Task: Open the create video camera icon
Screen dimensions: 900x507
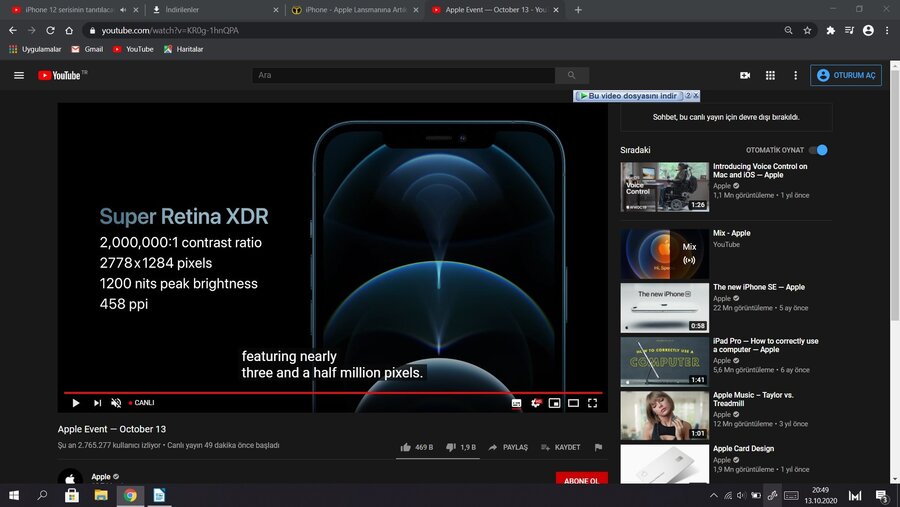Action: [x=745, y=75]
